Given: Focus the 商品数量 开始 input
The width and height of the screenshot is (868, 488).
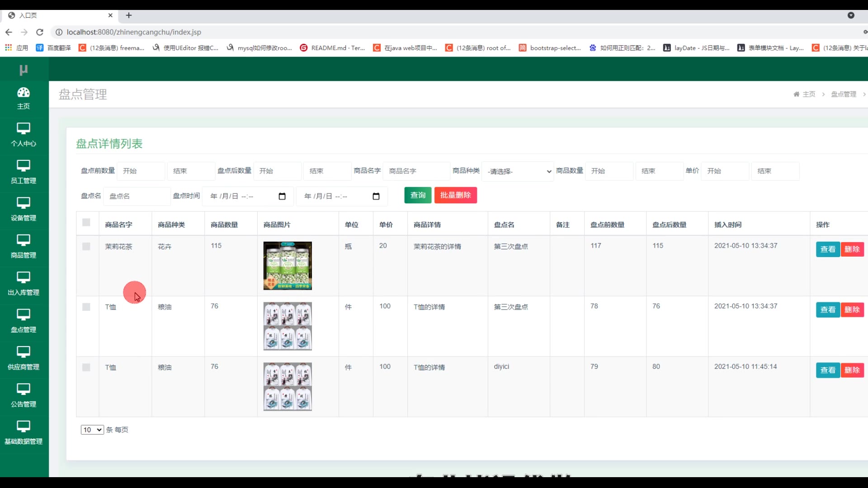Looking at the screenshot, I should click(x=609, y=171).
